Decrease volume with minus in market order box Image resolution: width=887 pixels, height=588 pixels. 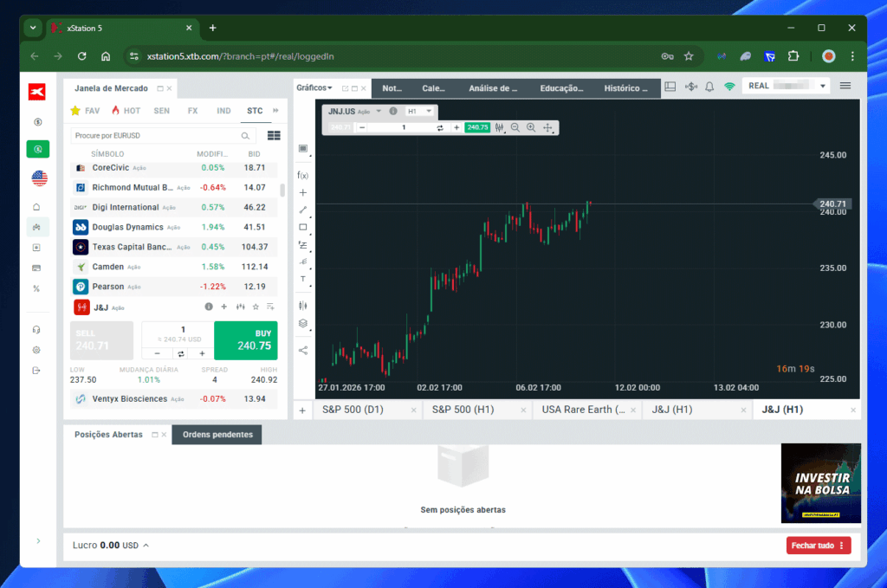tap(158, 354)
